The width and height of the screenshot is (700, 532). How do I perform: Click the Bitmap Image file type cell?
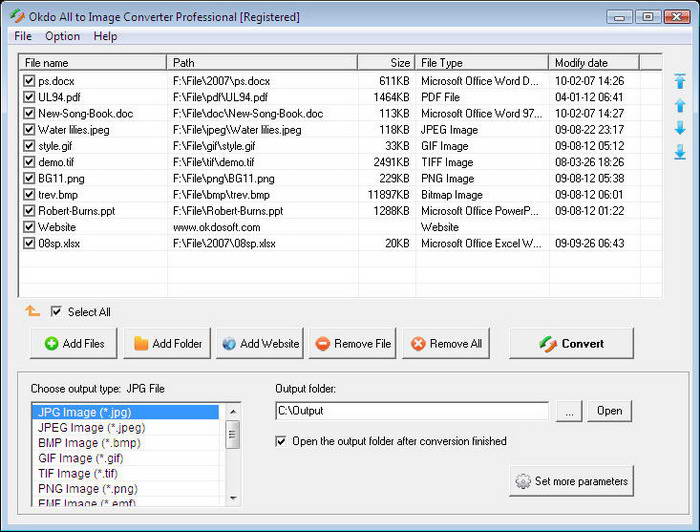(452, 195)
